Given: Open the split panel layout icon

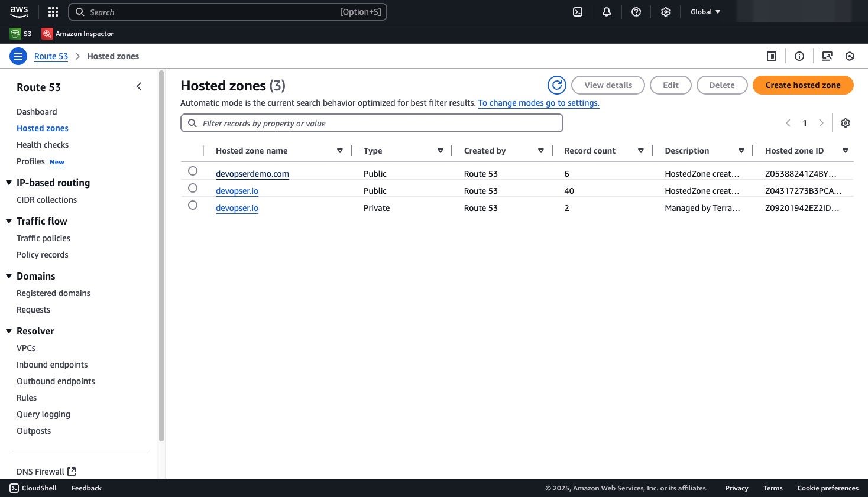Looking at the screenshot, I should pos(772,56).
